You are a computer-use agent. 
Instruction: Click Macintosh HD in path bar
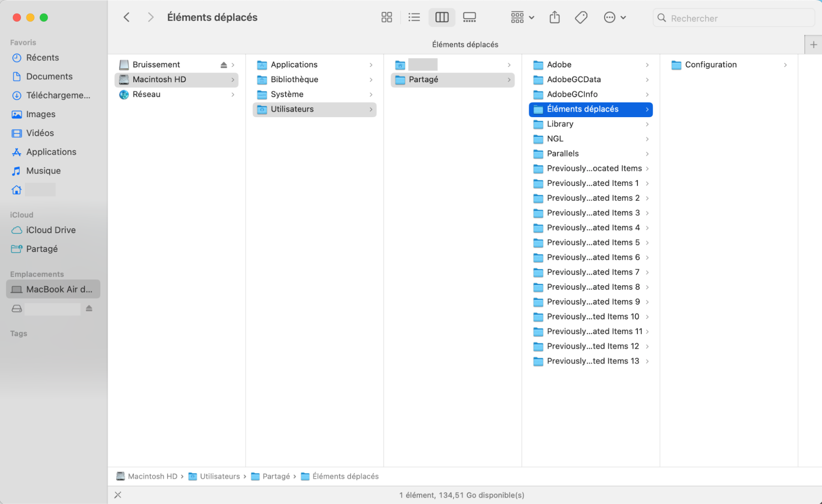click(x=147, y=476)
